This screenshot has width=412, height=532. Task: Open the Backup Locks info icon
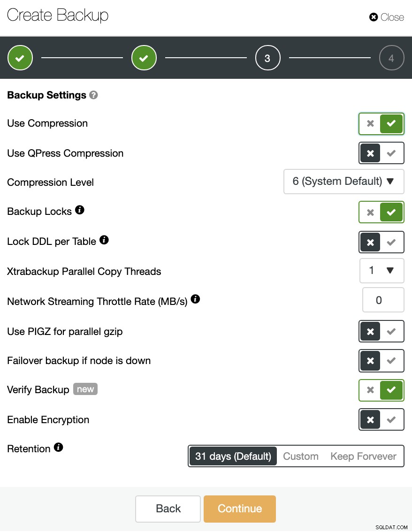[x=80, y=210]
